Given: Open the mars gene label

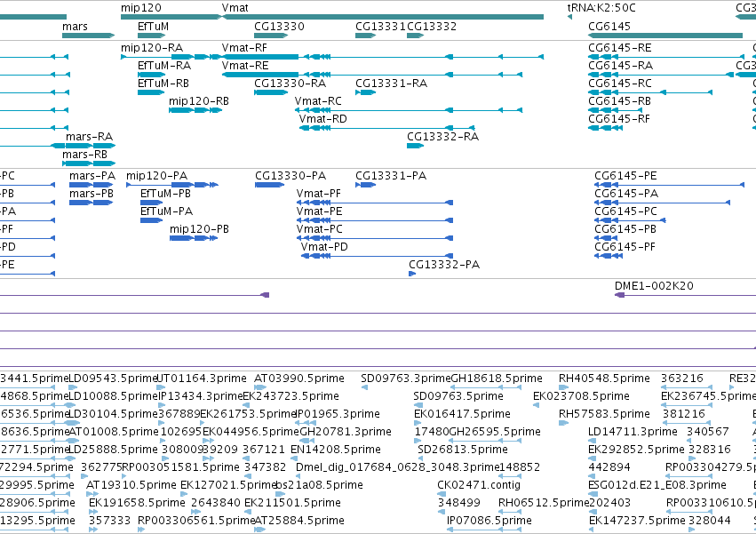Looking at the screenshot, I should (x=75, y=27).
